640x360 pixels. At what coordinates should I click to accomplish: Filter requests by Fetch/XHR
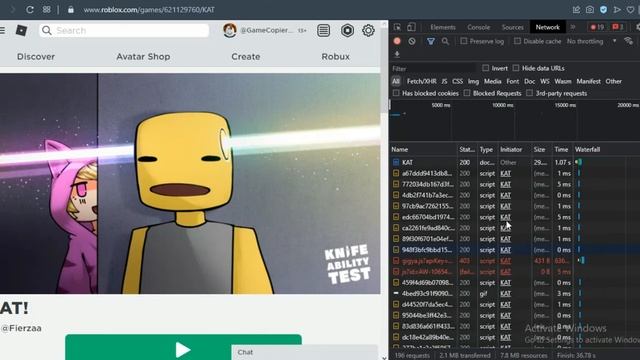click(421, 81)
